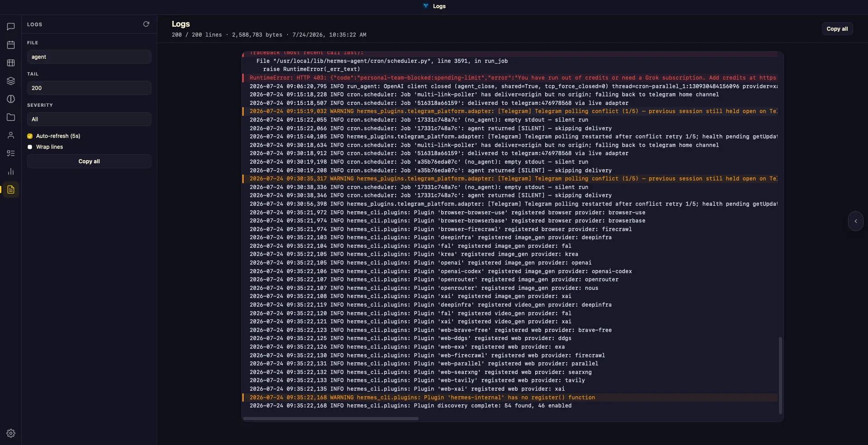Click the log viewer vertical scrollbar thumb
The image size is (868, 445).
coord(780,375)
